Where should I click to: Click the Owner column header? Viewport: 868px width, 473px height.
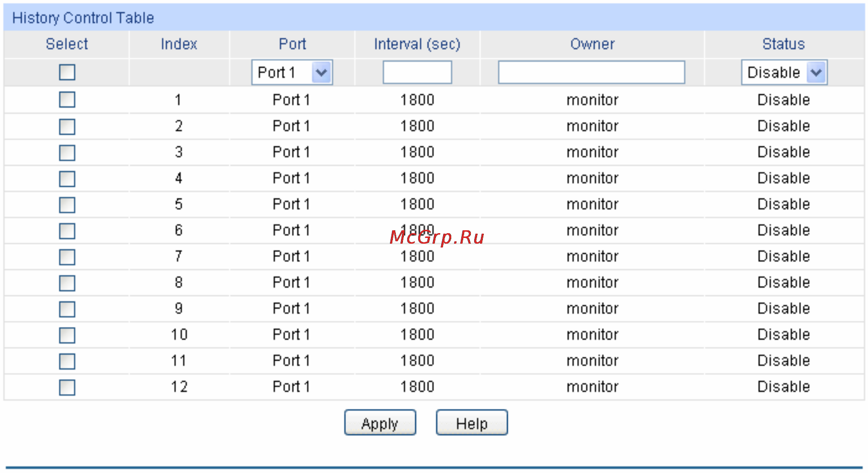pos(592,44)
